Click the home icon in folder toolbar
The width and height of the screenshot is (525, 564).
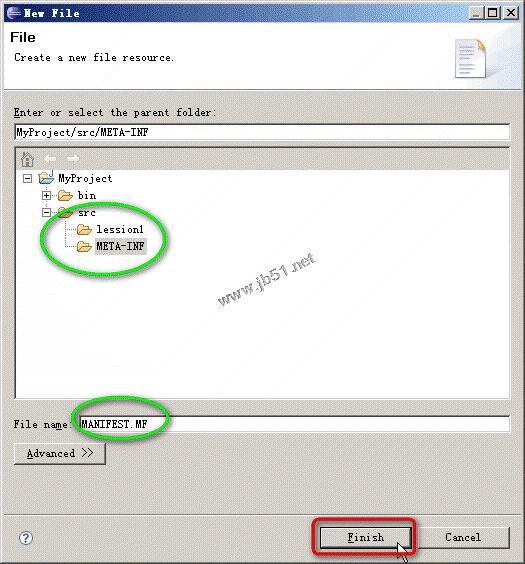pos(27,159)
